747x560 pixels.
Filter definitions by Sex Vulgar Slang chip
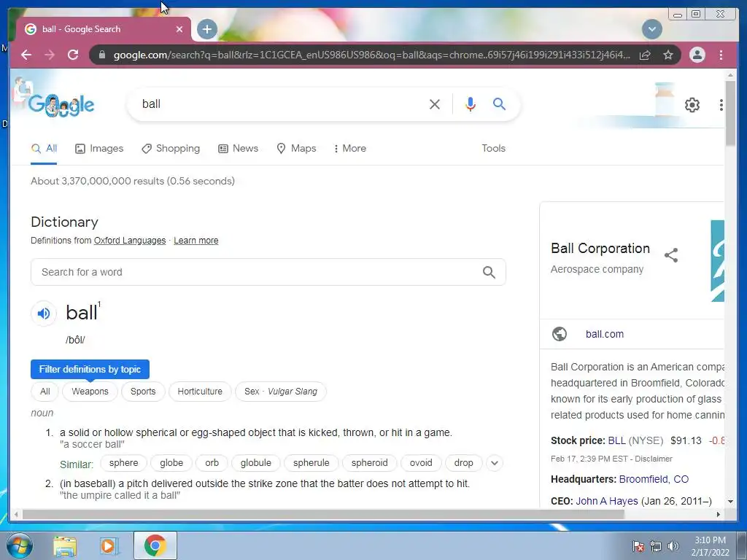[281, 392]
